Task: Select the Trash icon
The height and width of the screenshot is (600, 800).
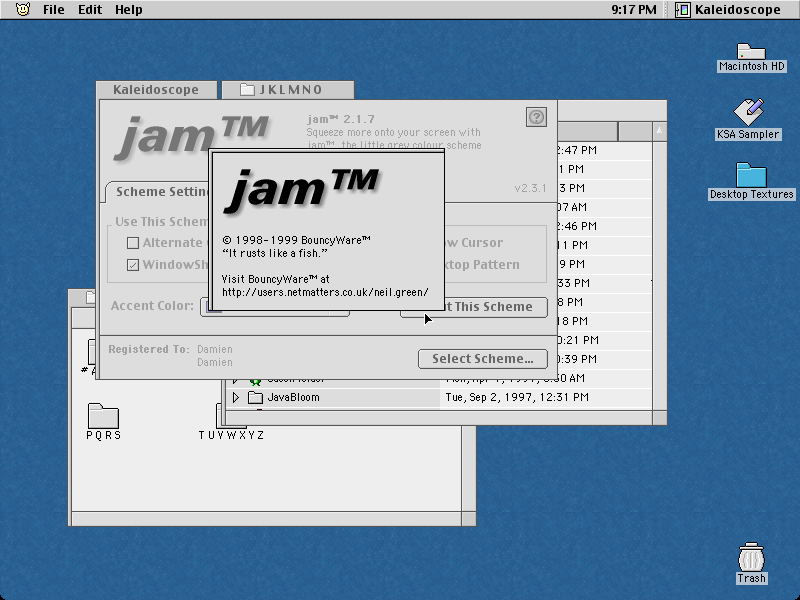Action: (x=751, y=557)
